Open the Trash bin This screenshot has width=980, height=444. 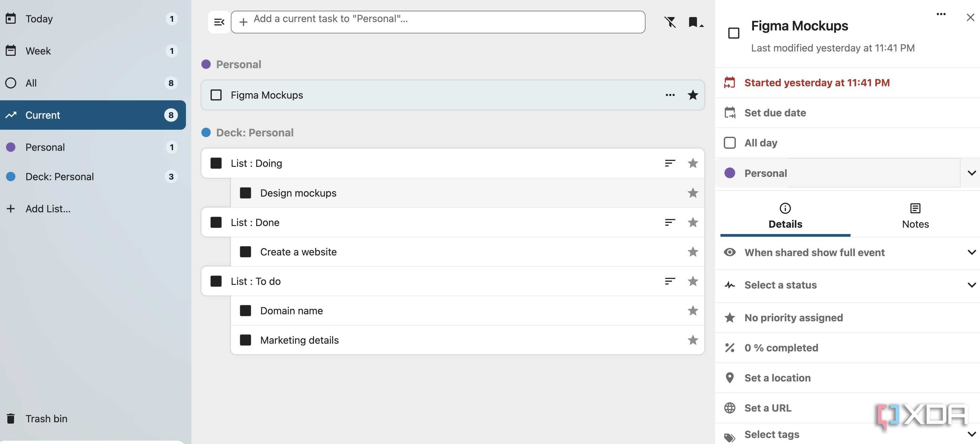click(x=93, y=419)
